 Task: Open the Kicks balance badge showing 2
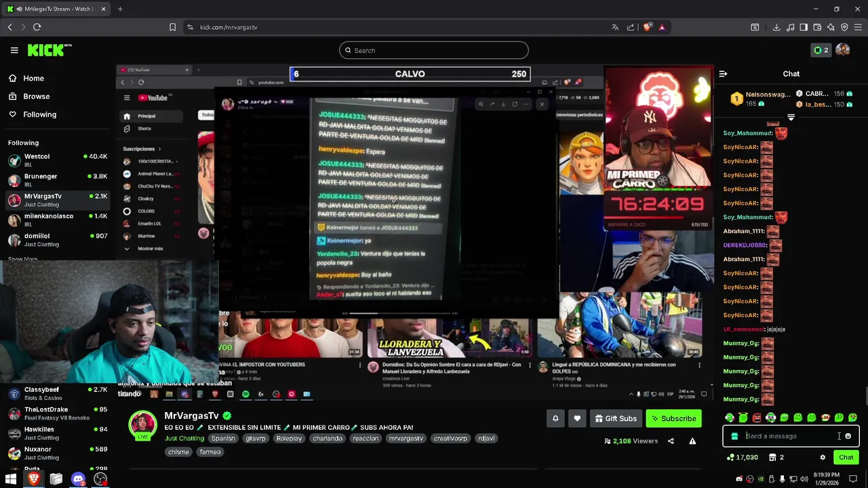821,50
